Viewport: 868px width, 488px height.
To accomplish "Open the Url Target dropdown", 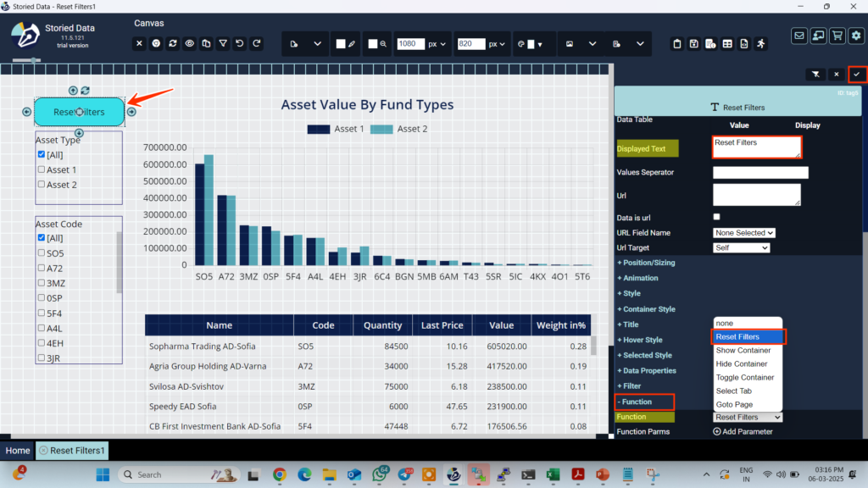I will point(742,247).
